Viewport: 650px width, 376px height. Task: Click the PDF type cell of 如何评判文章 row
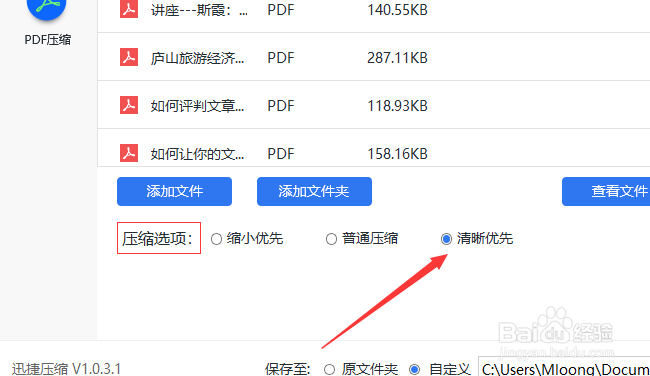(281, 106)
